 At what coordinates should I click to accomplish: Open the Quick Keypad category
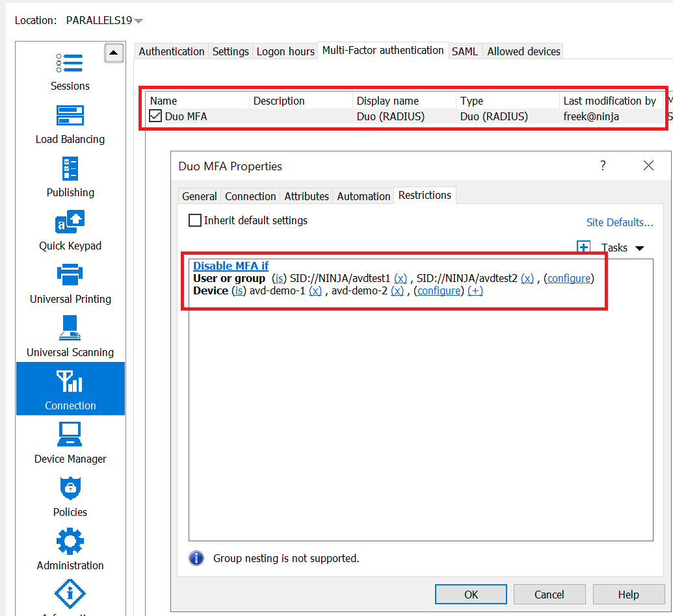point(70,231)
